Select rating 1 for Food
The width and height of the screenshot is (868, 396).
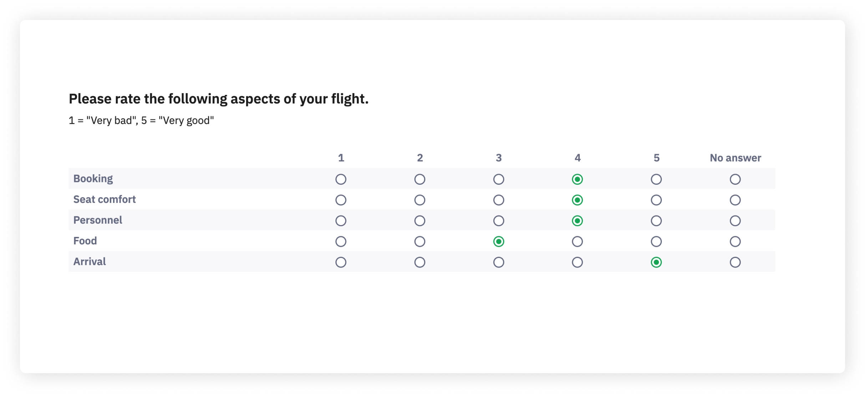coord(341,241)
